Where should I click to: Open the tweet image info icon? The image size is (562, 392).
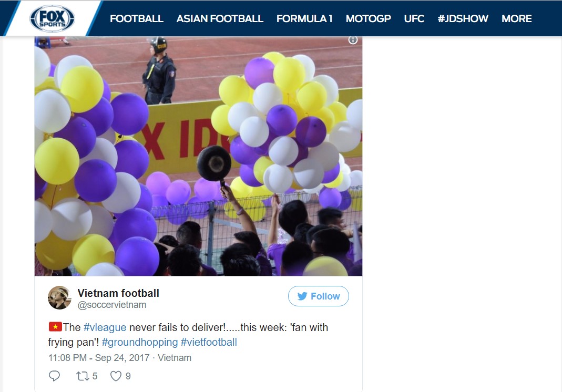[353, 40]
